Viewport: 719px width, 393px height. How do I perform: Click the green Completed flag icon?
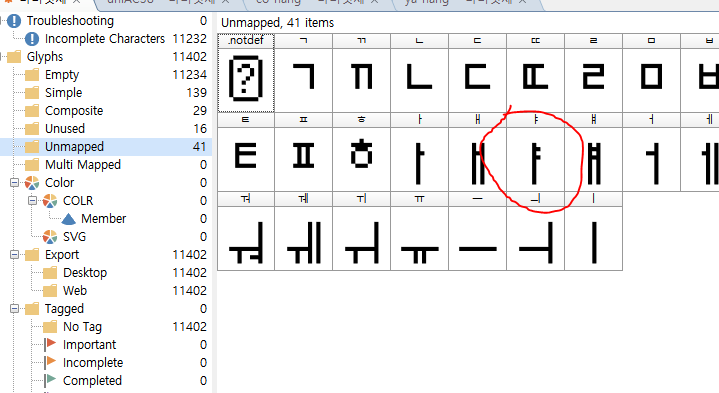click(x=50, y=380)
